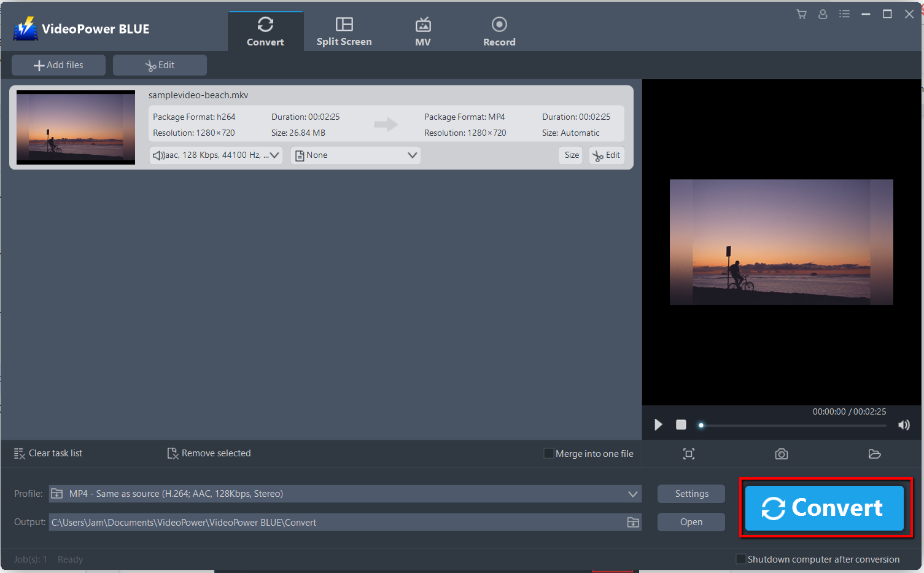Open the audio track dropdown
Image resolution: width=924 pixels, height=573 pixels.
click(274, 155)
